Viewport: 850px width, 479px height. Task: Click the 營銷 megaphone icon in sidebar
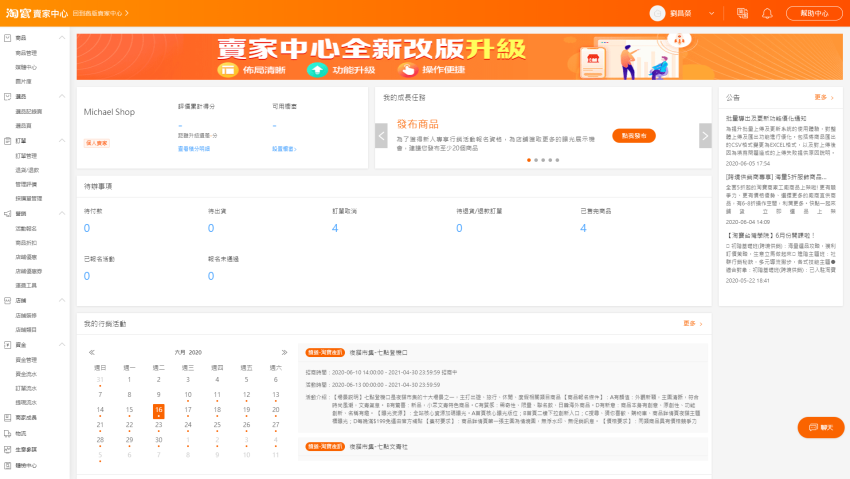[8, 213]
